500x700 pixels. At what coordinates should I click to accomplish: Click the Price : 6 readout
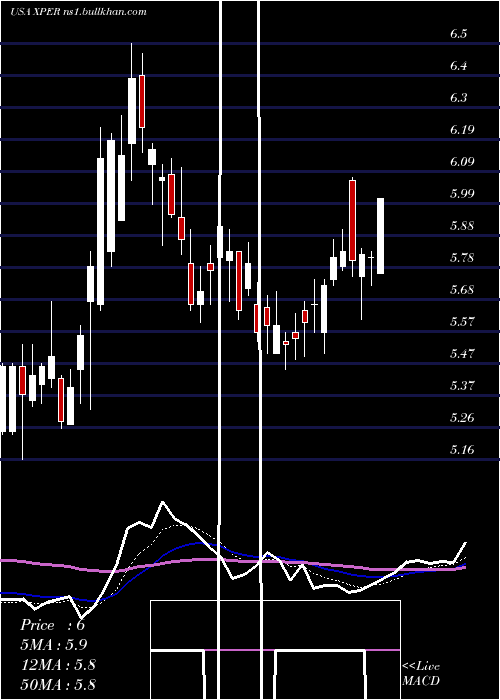[x=52, y=625]
